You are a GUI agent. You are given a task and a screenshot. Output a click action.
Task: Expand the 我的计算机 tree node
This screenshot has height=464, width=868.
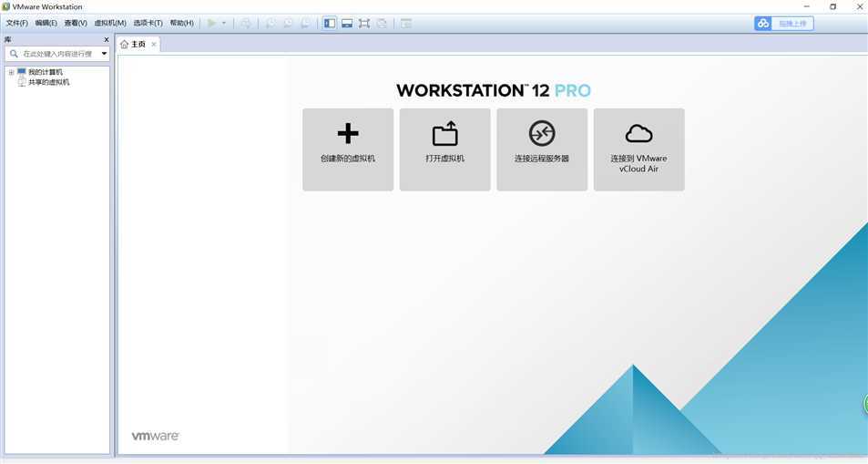pos(11,73)
